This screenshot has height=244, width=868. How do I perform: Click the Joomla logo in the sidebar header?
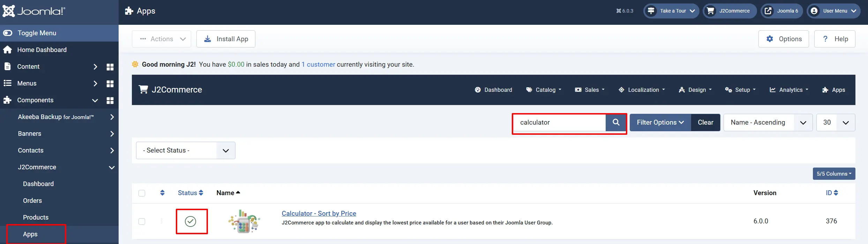click(x=34, y=11)
